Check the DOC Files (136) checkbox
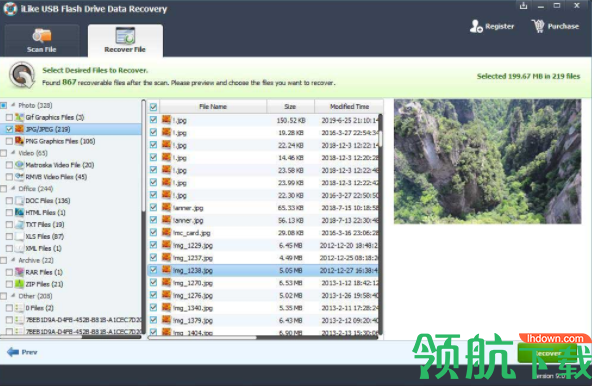 point(9,201)
